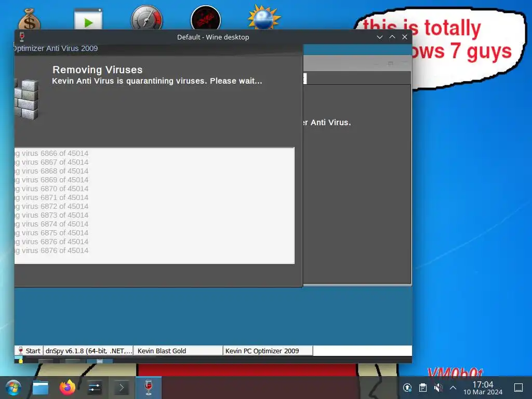Image resolution: width=532 pixels, height=399 pixels.
Task: Switch to Kevin Blast Gold taskbar entry
Action: (178, 351)
